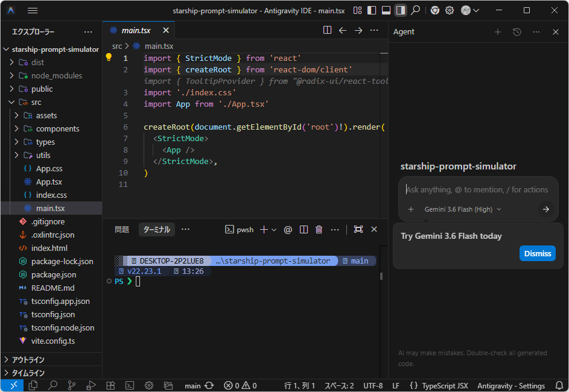Select the main.tsx editor tab
Screen dimensions: 569x392
point(136,31)
